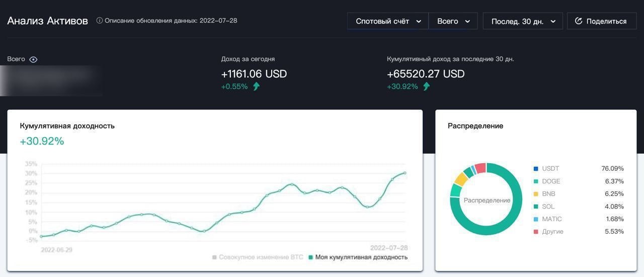Viewport: 644px width, 277px height.
Task: Click the 76.09% USDT share value
Action: pyautogui.click(x=612, y=169)
